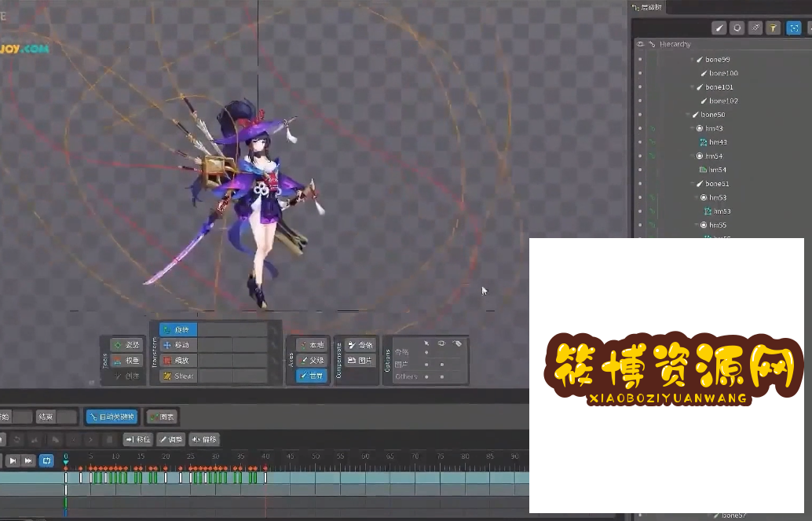Select the 权重 (Weights) tool

126,360
